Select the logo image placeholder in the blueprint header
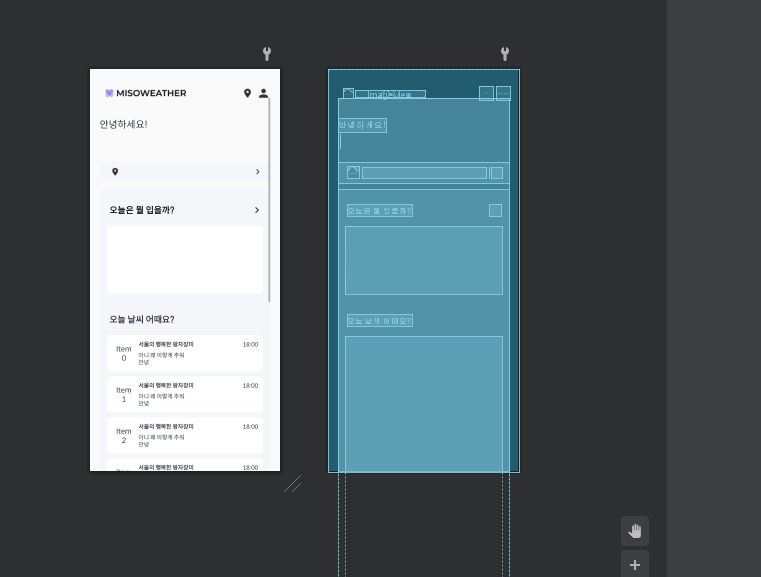Image resolution: width=761 pixels, height=577 pixels. point(348,93)
